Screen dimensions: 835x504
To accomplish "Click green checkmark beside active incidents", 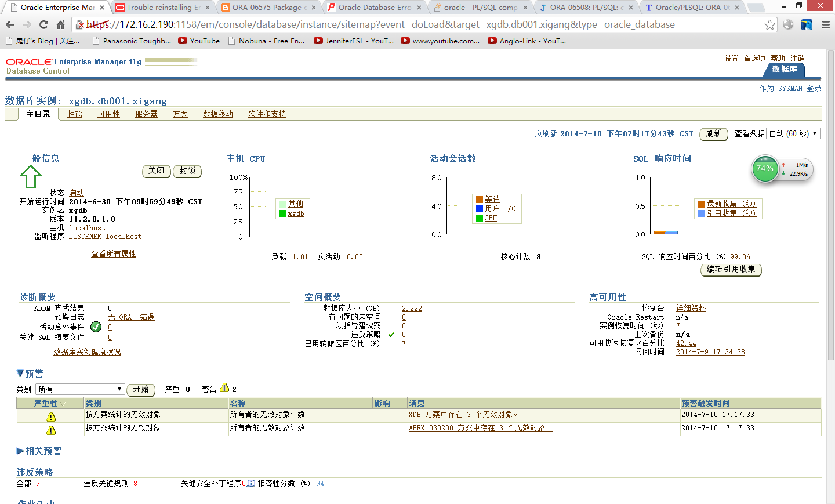I will tap(96, 327).
